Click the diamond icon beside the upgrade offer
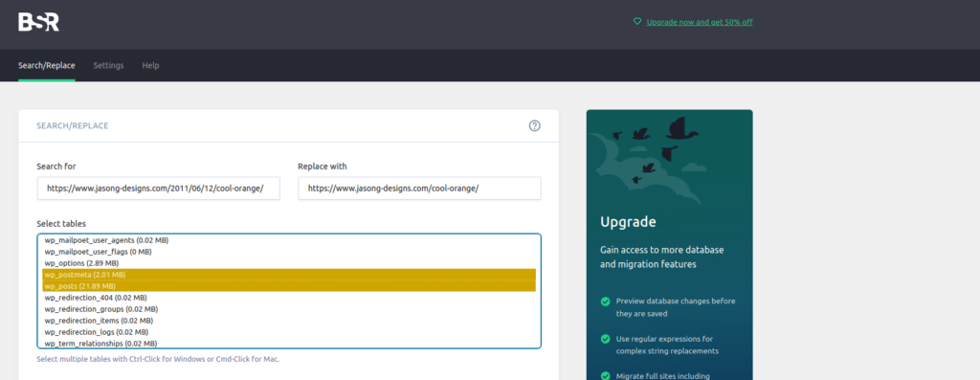Screen dimensions: 980x380 click(x=636, y=21)
